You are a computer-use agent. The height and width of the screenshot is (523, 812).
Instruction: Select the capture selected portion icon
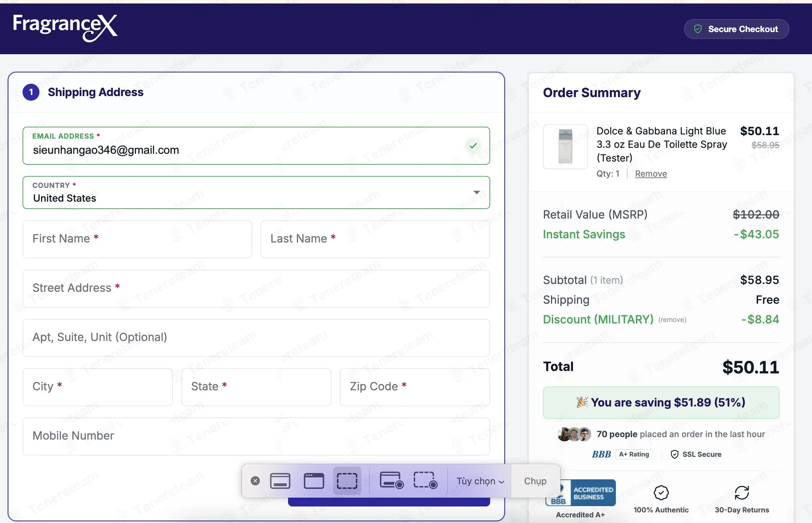tap(347, 481)
